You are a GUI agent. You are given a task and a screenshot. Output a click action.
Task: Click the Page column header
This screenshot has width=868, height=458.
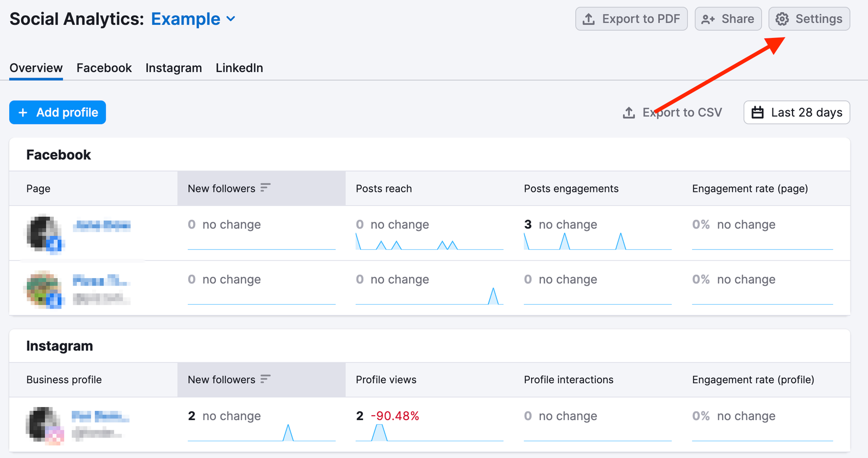point(39,189)
